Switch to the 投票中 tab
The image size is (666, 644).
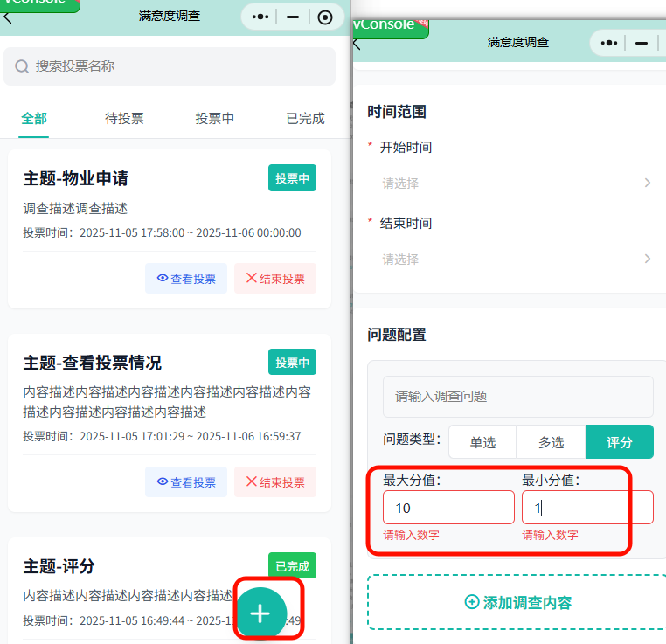214,119
